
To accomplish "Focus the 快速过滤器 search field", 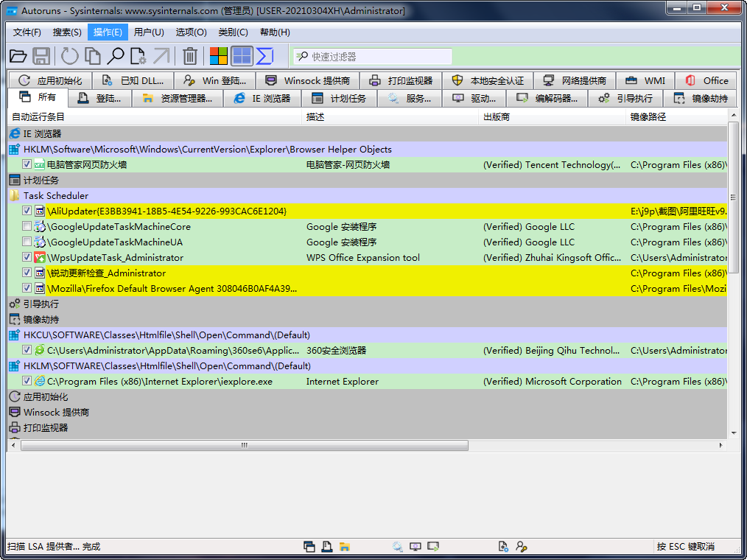I will point(373,57).
